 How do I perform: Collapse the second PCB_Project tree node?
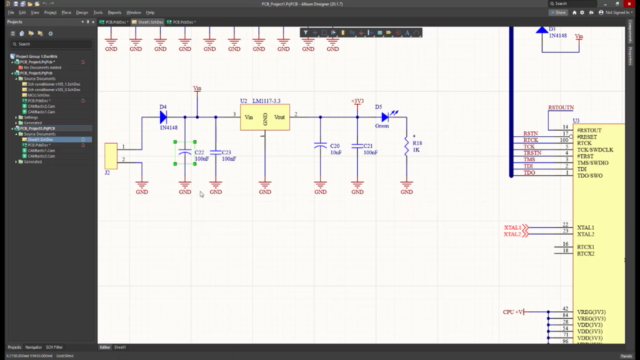13,73
